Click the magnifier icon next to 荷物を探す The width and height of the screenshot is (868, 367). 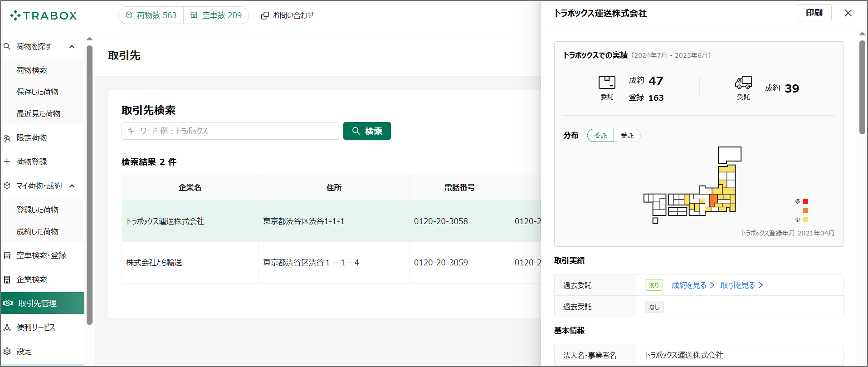click(7, 46)
